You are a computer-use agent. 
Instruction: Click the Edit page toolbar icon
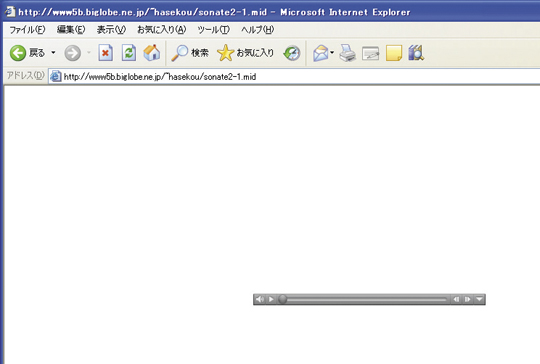click(371, 53)
